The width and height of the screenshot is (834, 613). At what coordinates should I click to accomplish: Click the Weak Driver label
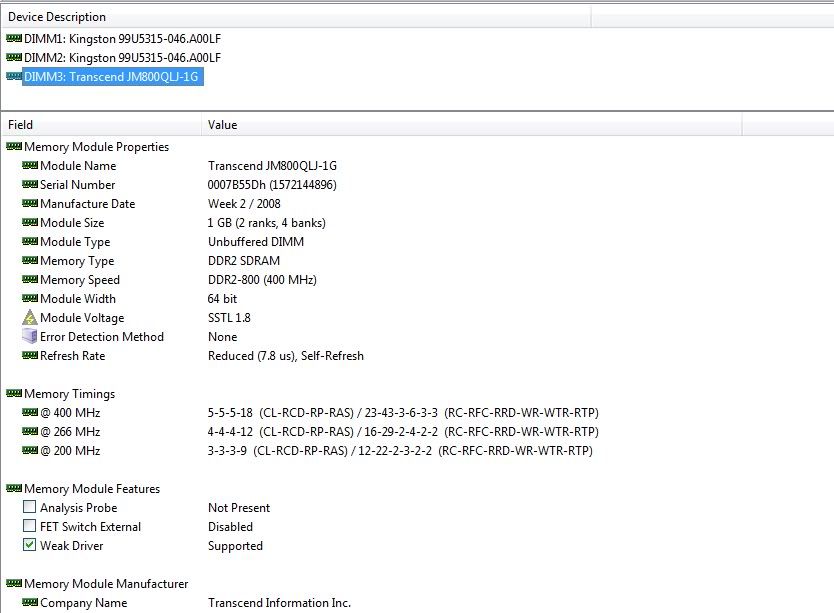click(71, 546)
